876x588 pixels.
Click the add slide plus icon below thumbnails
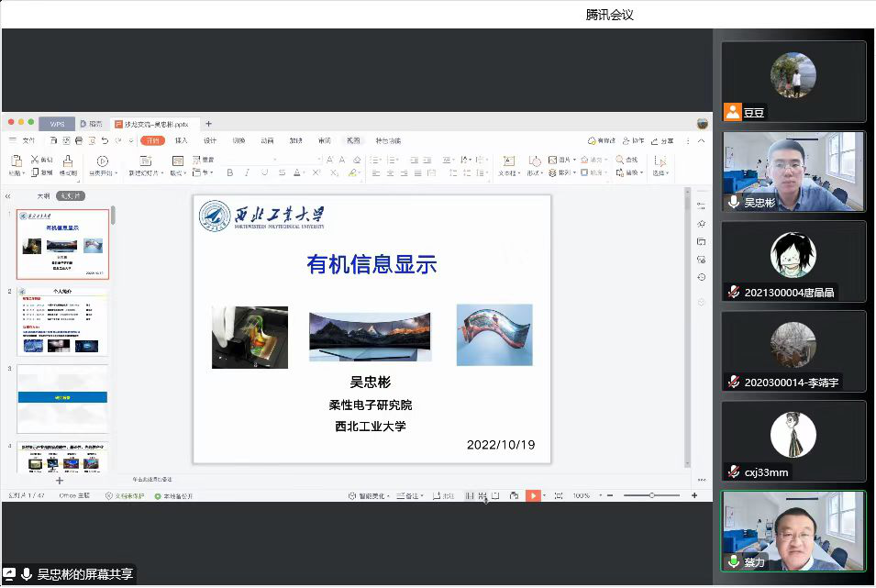pyautogui.click(x=60, y=480)
